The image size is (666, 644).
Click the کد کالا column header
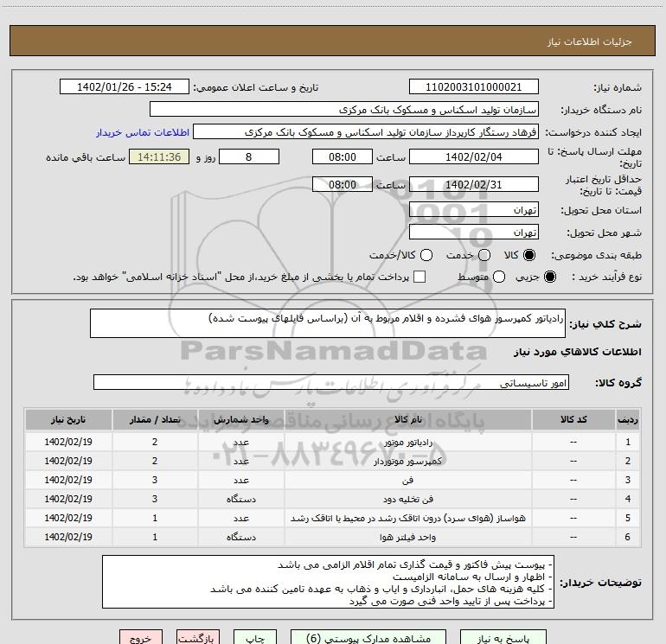(x=573, y=419)
